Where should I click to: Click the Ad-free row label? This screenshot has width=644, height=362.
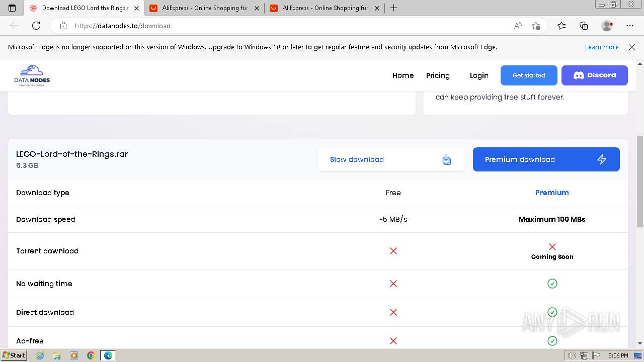coord(30,341)
